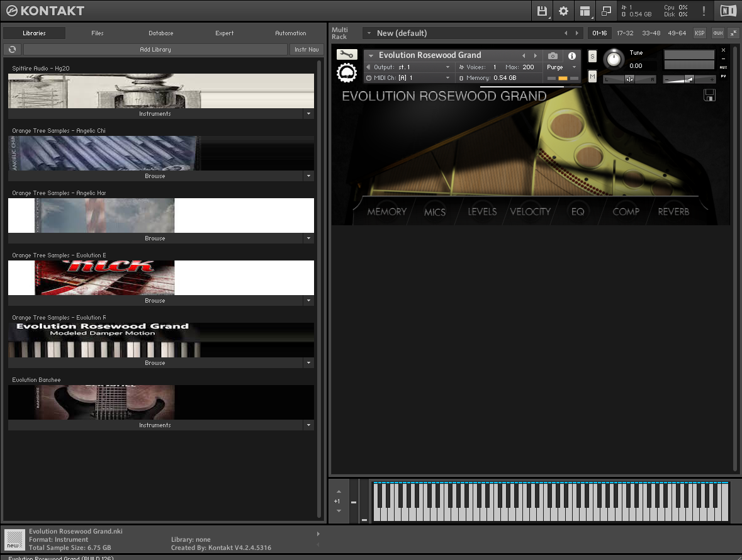Click the Kontakt logo
The height and width of the screenshot is (560, 742).
pyautogui.click(x=45, y=11)
